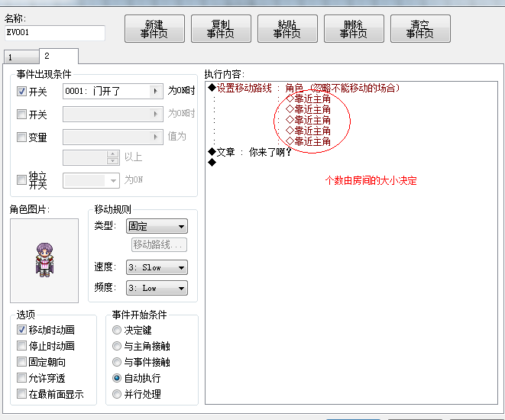Open the 独立开关 dropdown
Image resolution: width=505 pixels, height=420 pixels.
pyautogui.click(x=91, y=180)
